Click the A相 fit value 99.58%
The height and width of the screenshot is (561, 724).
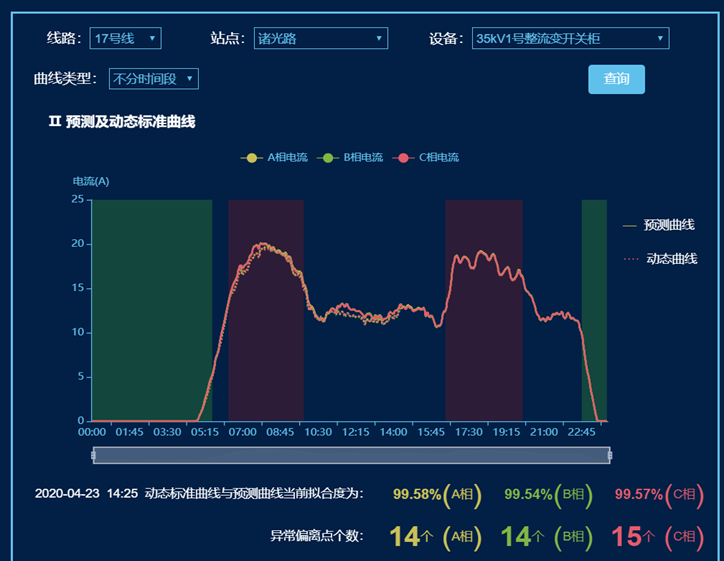pos(417,494)
